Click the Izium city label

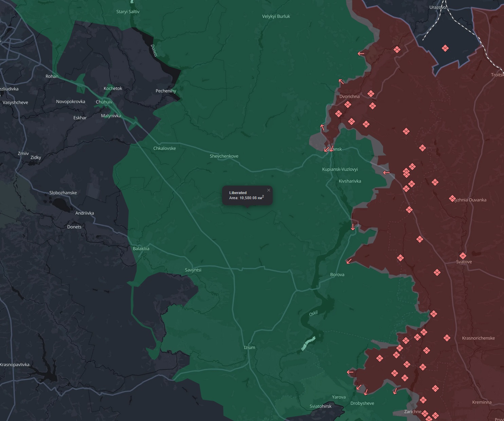coord(249,347)
